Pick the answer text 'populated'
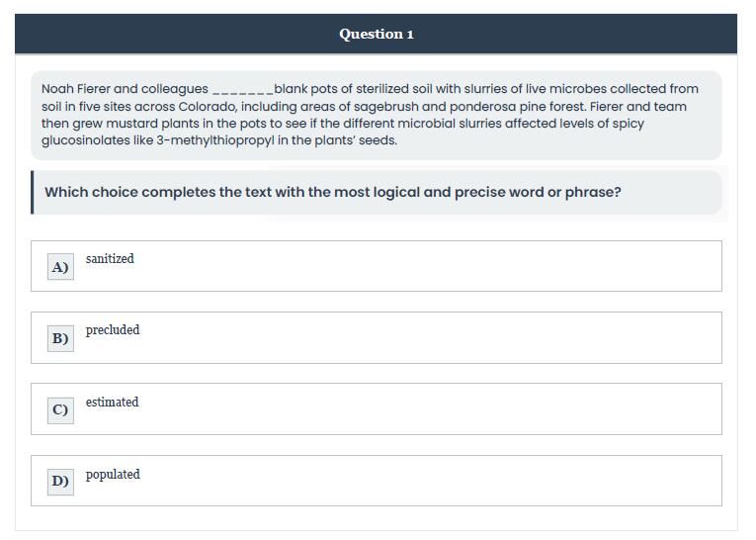 pos(113,475)
